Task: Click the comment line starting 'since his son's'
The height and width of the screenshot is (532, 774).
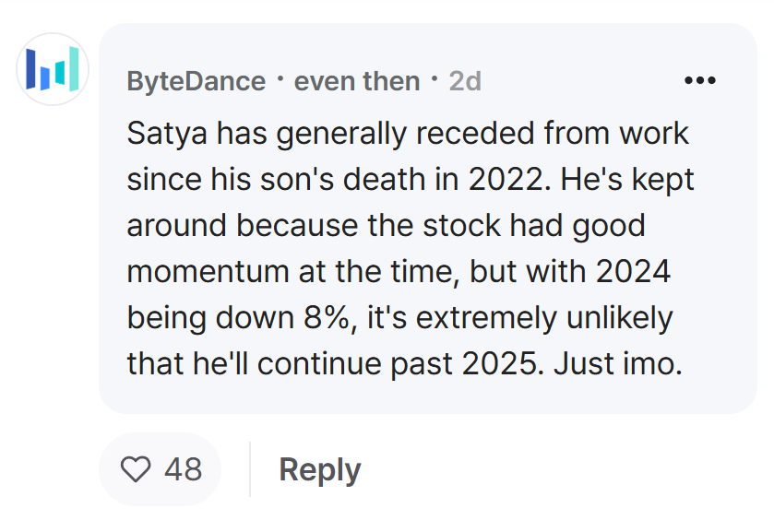Action: coord(411,180)
